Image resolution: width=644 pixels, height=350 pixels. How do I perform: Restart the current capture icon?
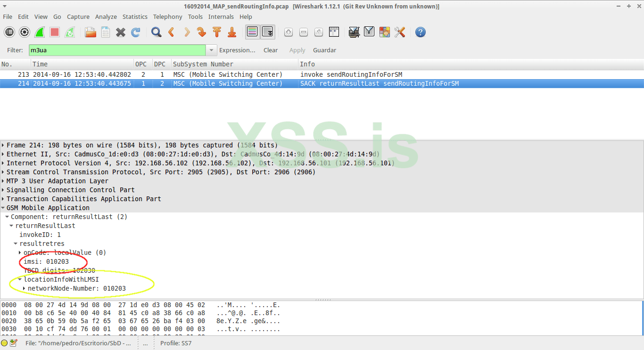tap(70, 32)
